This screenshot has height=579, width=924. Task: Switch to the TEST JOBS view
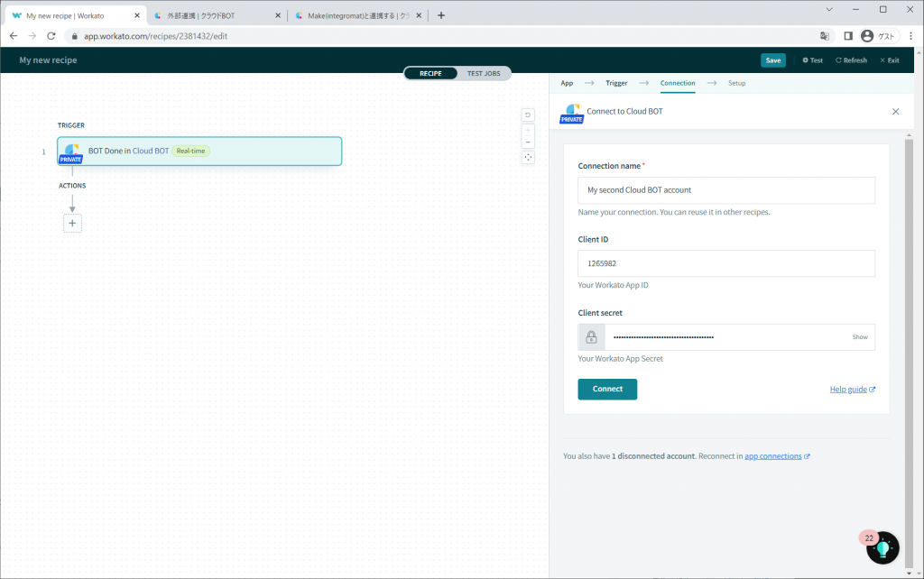484,74
